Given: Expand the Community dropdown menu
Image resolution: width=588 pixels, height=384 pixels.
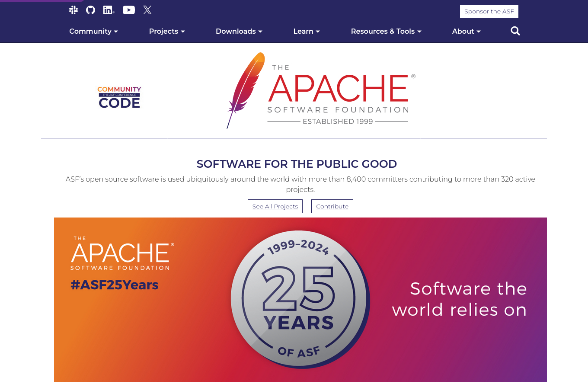Looking at the screenshot, I should click(94, 31).
